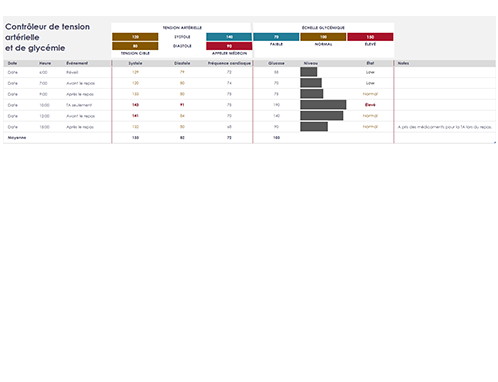Select the longest gray glucose level bar
The width and height of the screenshot is (498, 382).
point(323,105)
